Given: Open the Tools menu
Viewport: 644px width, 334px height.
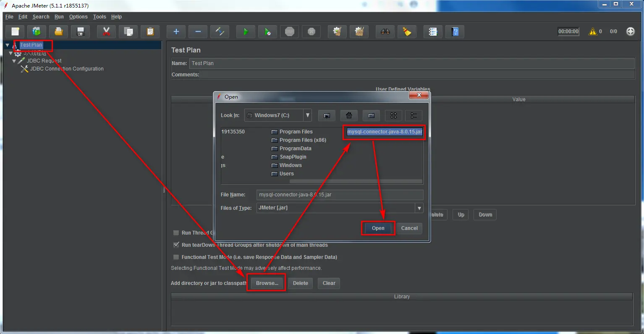Looking at the screenshot, I should (x=99, y=17).
